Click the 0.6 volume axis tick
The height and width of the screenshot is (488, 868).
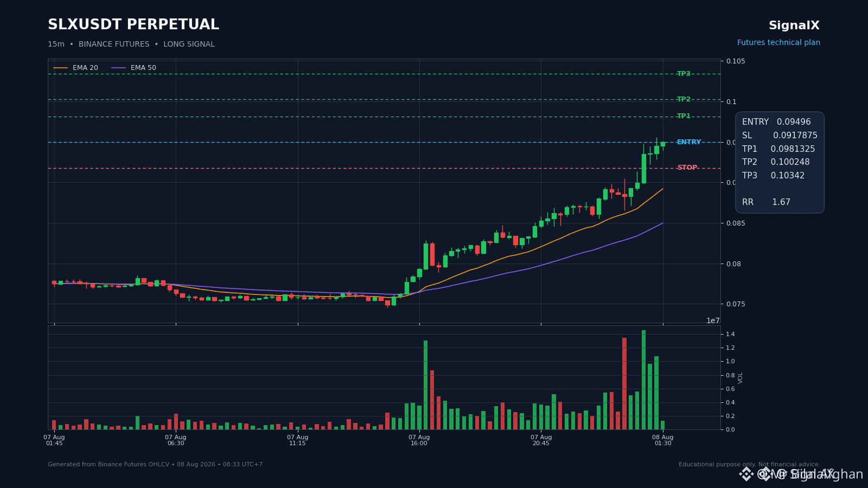coord(730,389)
